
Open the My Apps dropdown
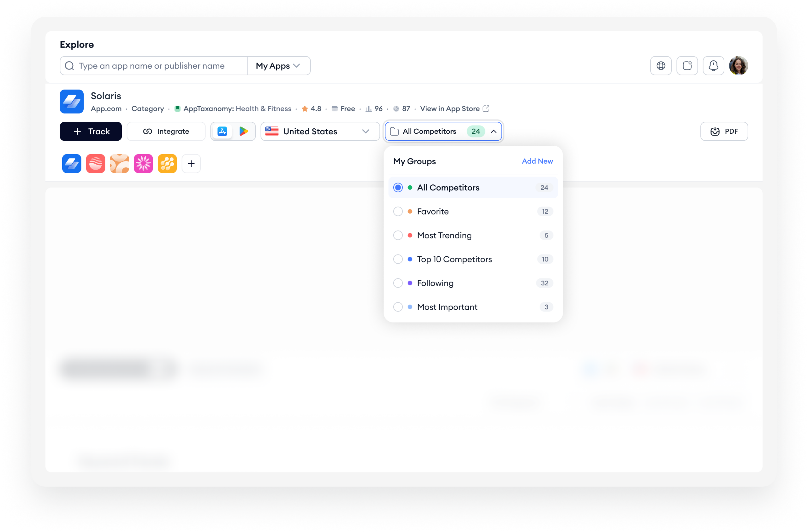click(x=278, y=66)
